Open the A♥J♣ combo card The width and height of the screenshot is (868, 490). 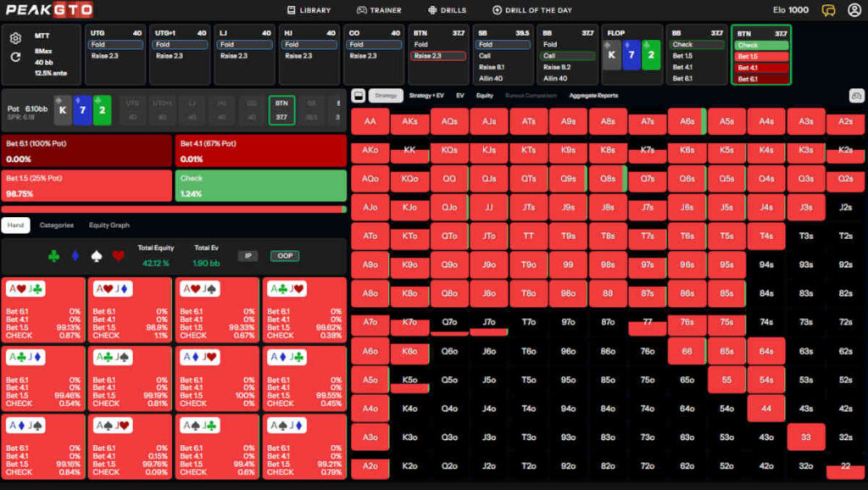(x=43, y=309)
